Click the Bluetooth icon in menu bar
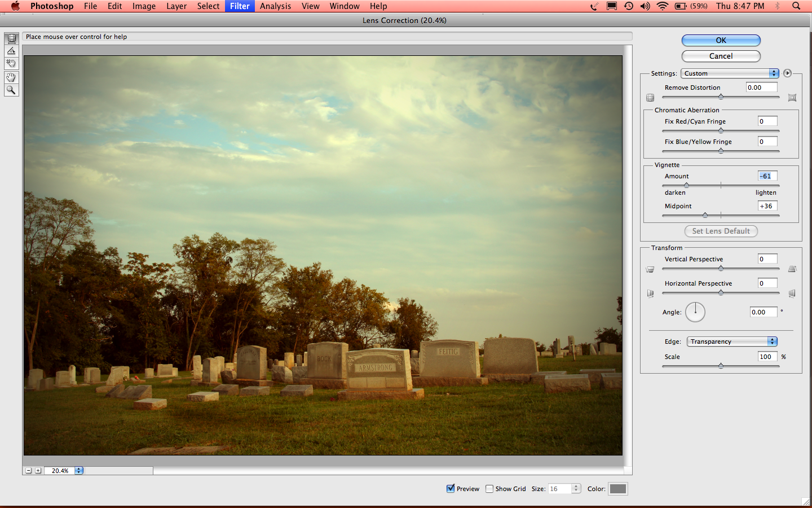 pyautogui.click(x=778, y=6)
